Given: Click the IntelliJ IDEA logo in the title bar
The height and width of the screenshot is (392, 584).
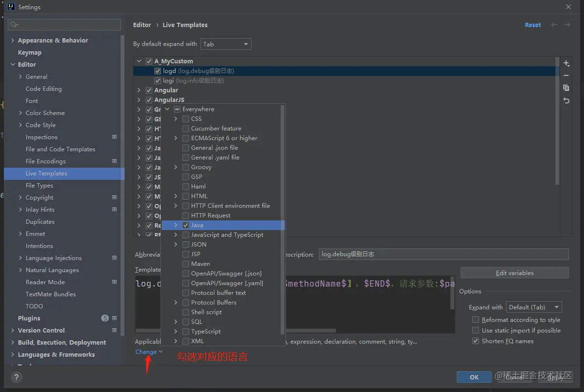Looking at the screenshot, I should (x=10, y=7).
